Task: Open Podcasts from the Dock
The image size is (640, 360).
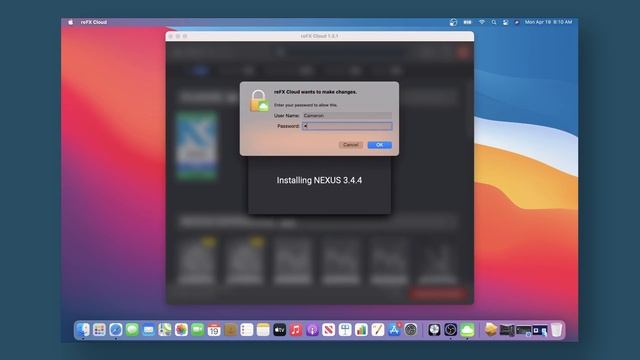Action: click(x=312, y=329)
